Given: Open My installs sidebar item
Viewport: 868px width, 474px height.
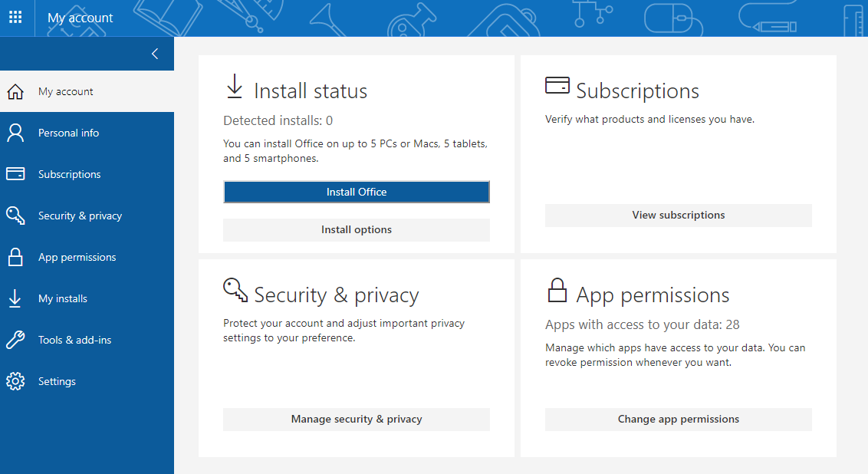Looking at the screenshot, I should pos(87,298).
